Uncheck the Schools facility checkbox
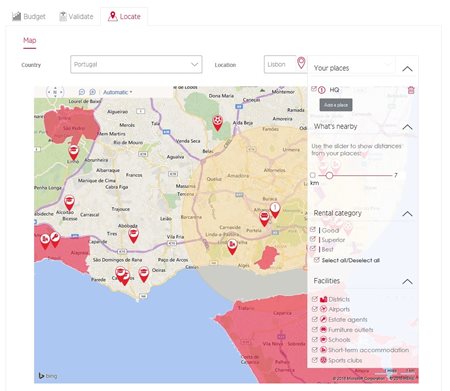The width and height of the screenshot is (450, 391). tap(314, 339)
